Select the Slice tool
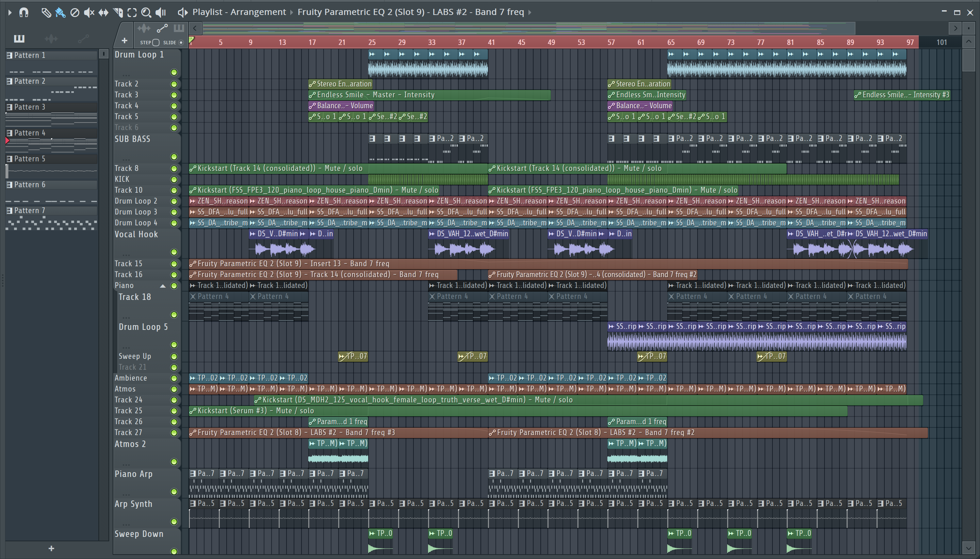Viewport: 980px width, 559px height. [x=118, y=12]
